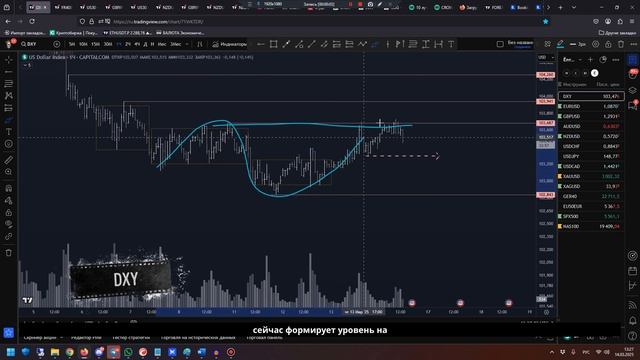The height and width of the screenshot is (360, 640).
Task: Open the Calendar icon in right sidebar
Action: 633,271
